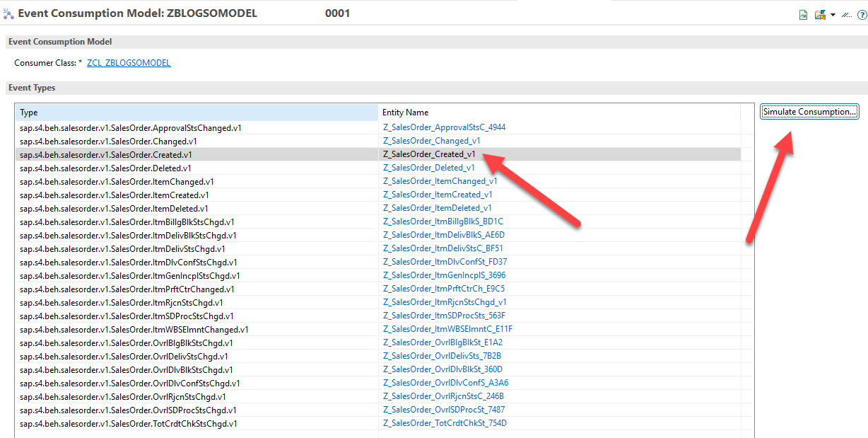
Task: Click the double-slash comment icon
Action: 846,15
